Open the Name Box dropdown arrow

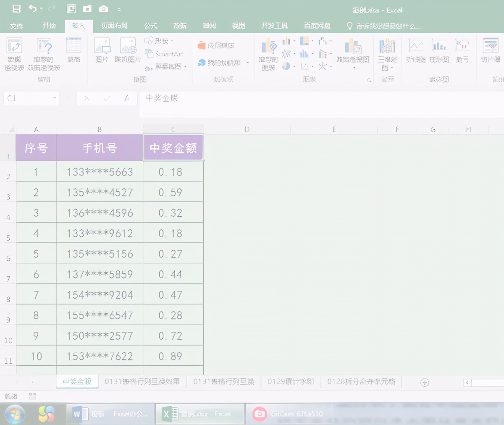point(54,98)
